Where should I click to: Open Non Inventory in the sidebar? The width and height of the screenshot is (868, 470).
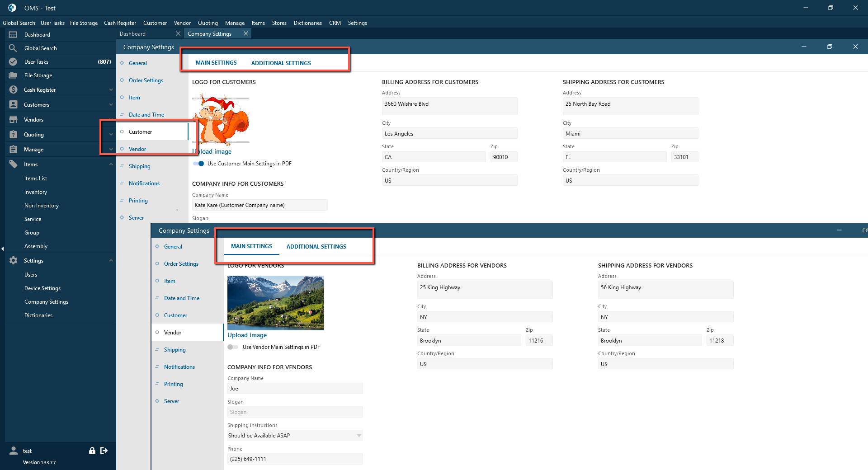(x=42, y=206)
